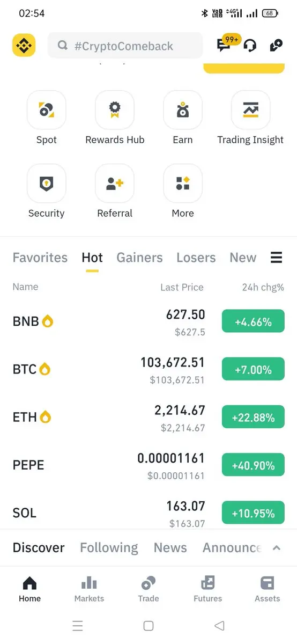Screen dimensions: 297x644
Task: Open the Security shield icon
Action: pyautogui.click(x=47, y=184)
